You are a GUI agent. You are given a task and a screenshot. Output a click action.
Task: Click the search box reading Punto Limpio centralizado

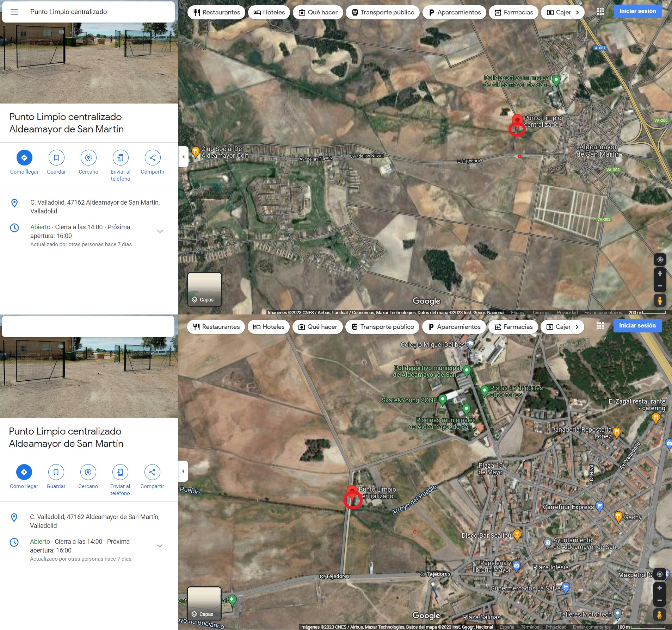[x=88, y=12]
